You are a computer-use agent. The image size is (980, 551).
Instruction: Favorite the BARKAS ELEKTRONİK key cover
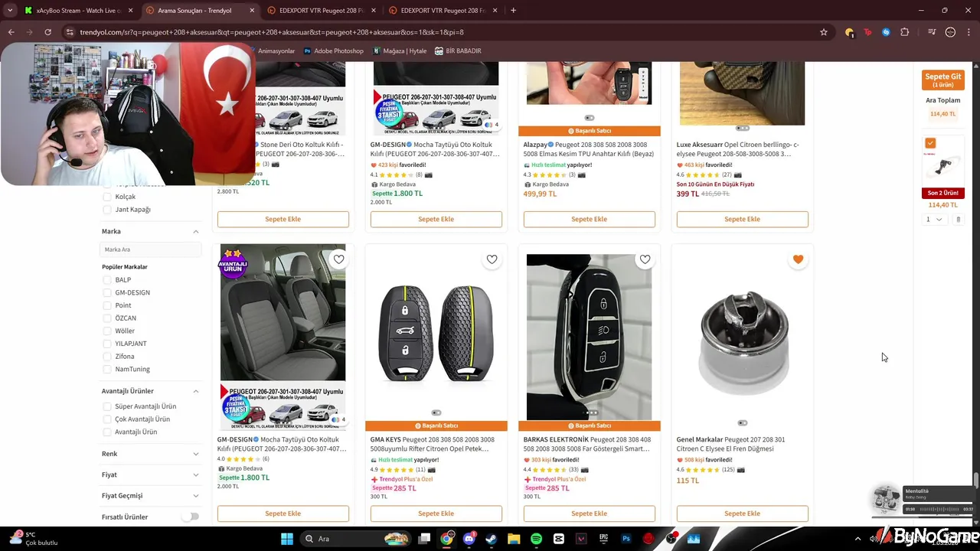645,259
